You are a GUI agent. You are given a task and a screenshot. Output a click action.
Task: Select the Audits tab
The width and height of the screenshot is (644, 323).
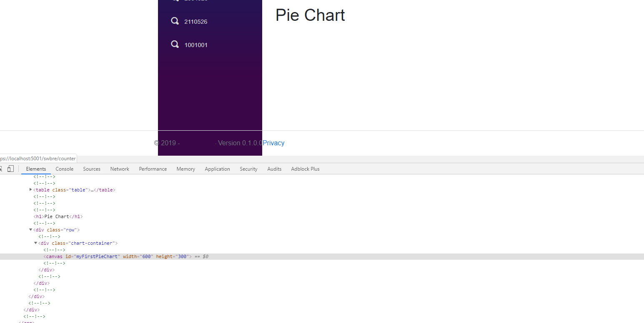[274, 169]
